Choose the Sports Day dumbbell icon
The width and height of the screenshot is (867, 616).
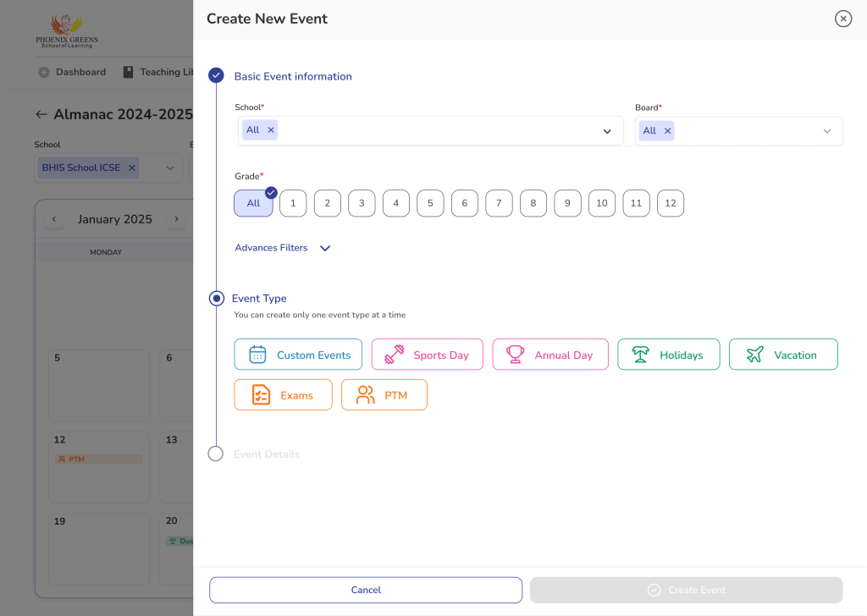click(x=395, y=355)
